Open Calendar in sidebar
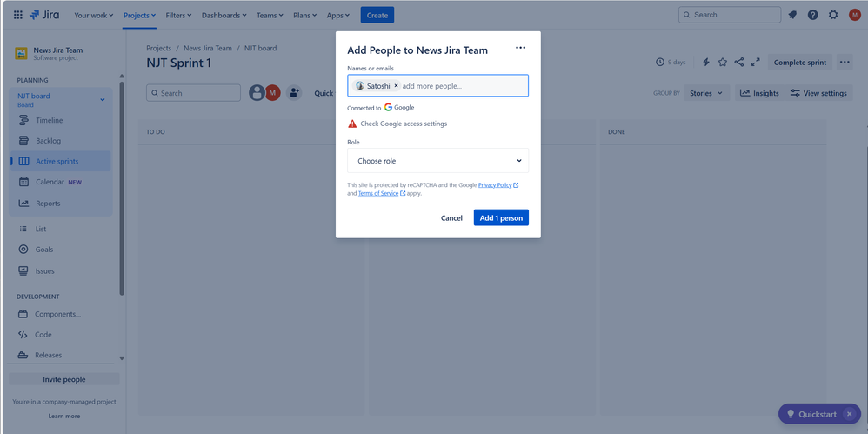The image size is (868, 434). click(x=60, y=182)
